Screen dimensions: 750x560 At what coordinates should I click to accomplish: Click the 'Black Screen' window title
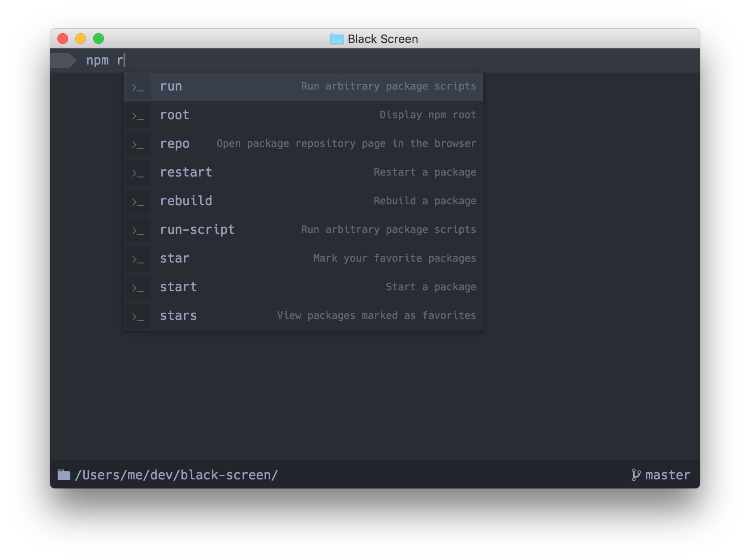pyautogui.click(x=383, y=39)
